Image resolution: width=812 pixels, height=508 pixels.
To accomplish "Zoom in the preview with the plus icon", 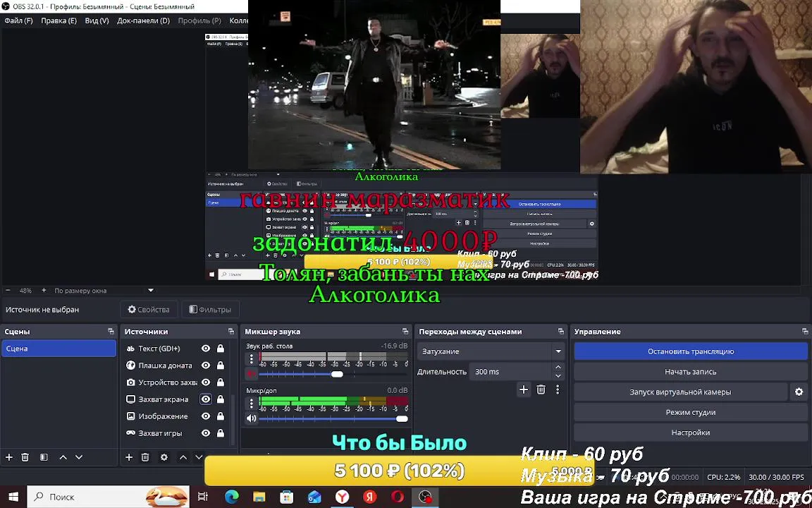I will (x=44, y=290).
